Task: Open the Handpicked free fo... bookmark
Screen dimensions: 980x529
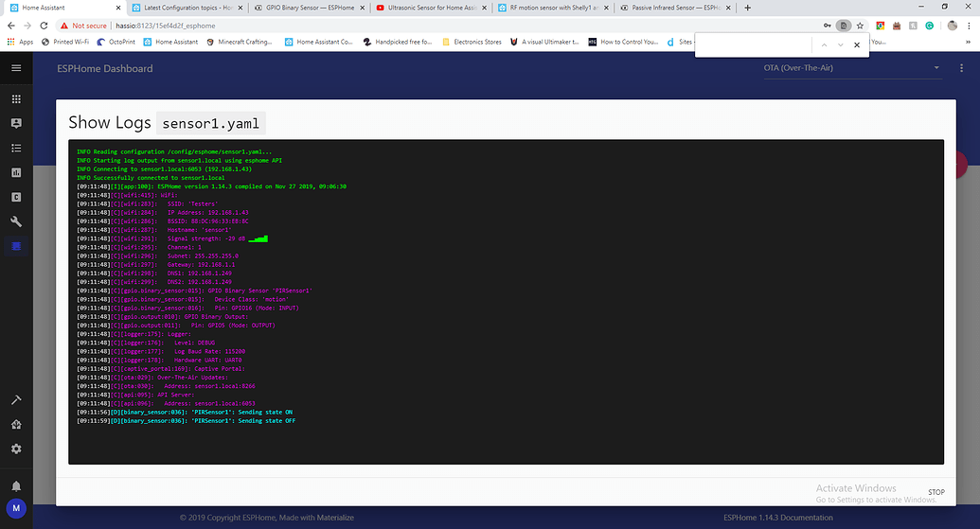Action: pos(398,42)
